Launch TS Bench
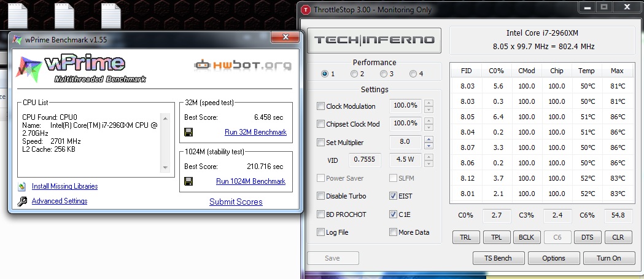 [499, 258]
